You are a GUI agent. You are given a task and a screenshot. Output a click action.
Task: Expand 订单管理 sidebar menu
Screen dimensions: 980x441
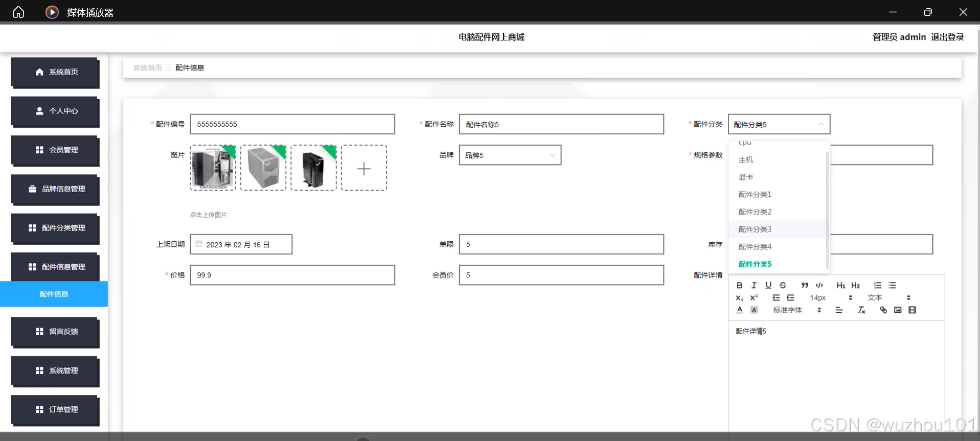click(55, 409)
